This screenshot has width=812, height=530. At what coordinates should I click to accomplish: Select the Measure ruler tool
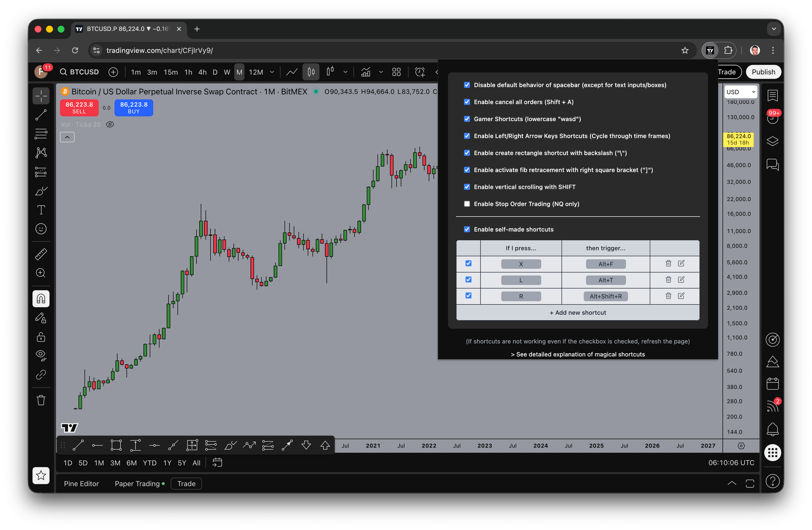[x=41, y=254]
